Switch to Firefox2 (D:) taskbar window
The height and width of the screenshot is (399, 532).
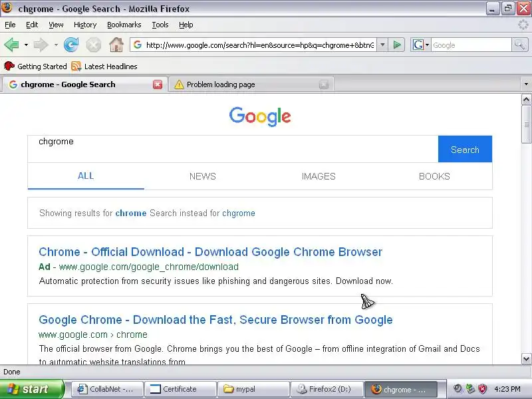click(x=327, y=389)
